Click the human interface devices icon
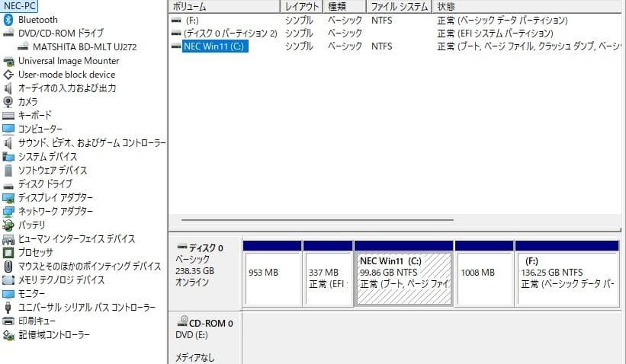 tap(8, 239)
